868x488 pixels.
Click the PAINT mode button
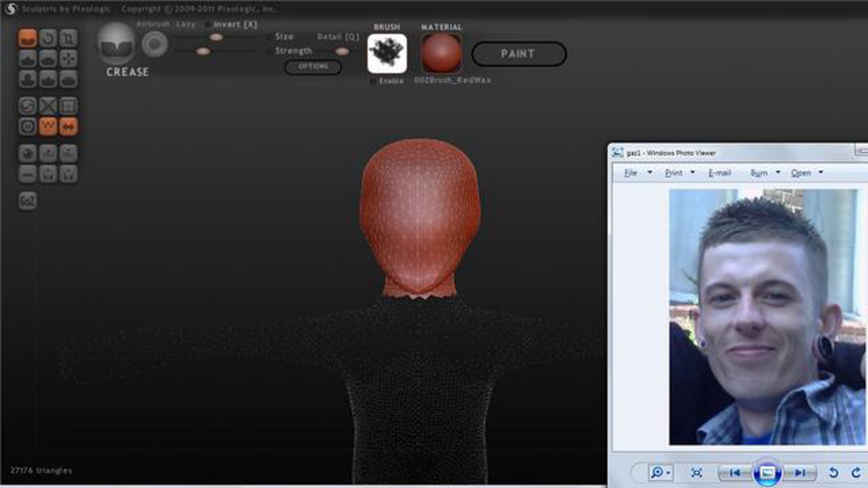coord(519,54)
